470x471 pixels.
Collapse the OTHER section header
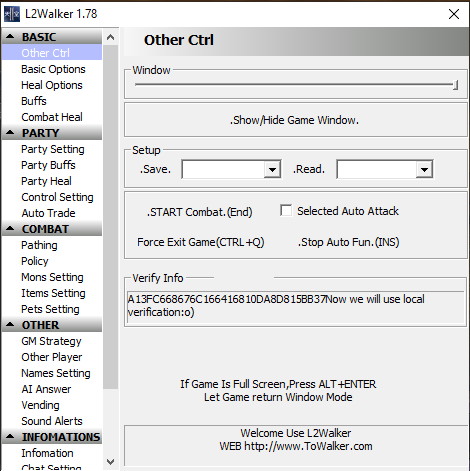[52, 325]
